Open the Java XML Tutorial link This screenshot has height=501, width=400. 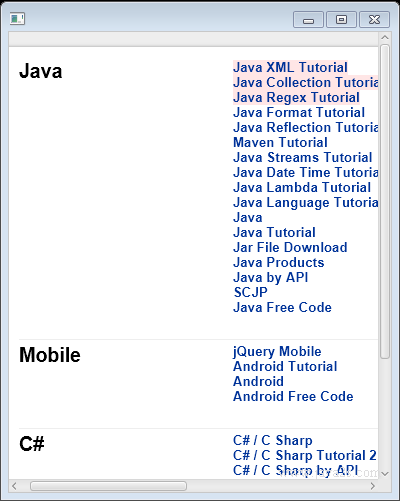pos(290,67)
